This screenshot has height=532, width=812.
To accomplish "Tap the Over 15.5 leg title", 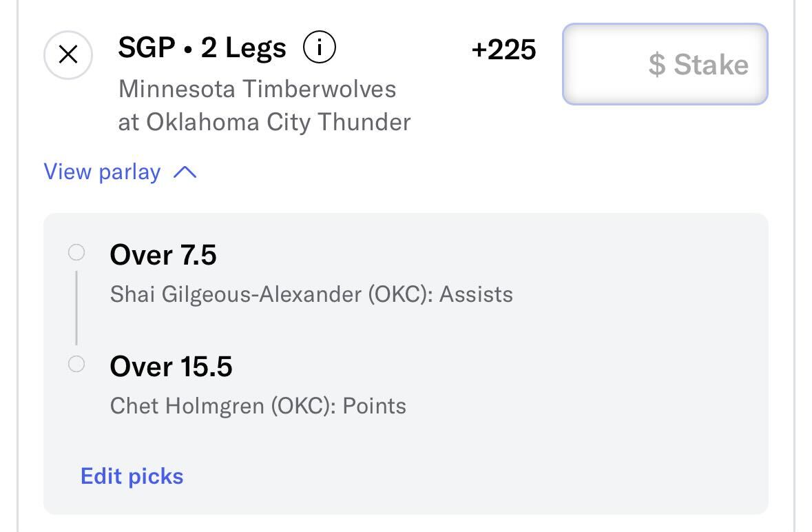I will coord(171,366).
